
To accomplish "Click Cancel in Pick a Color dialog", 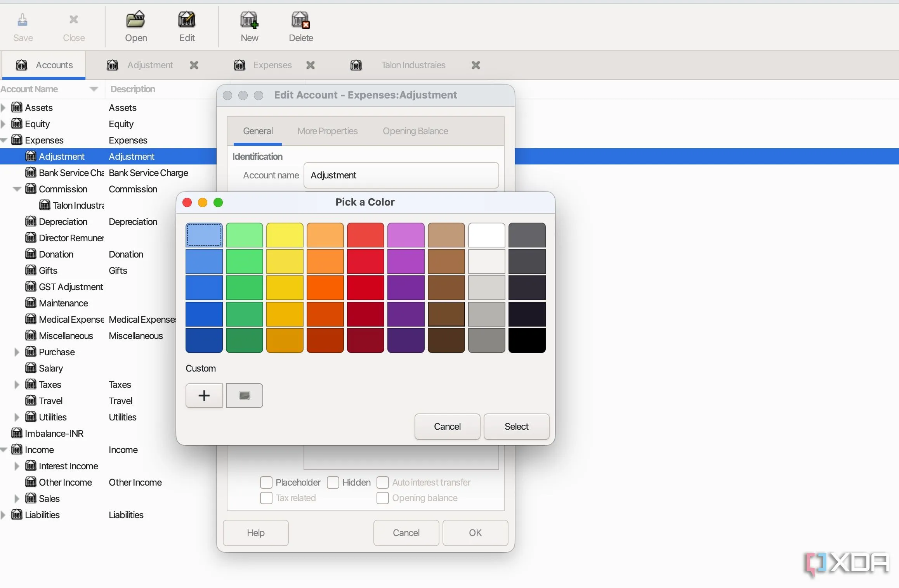I will point(447,427).
